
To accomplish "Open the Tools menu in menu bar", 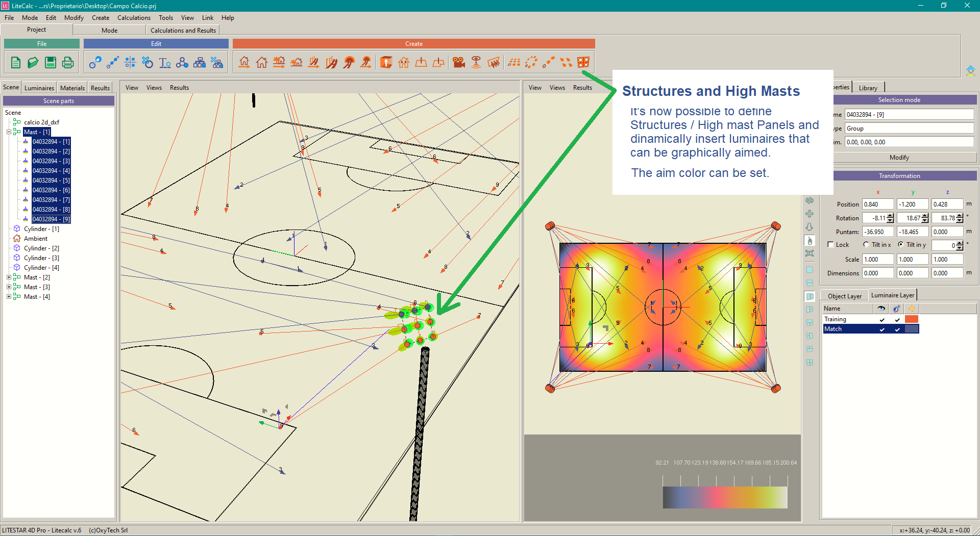I will click(166, 18).
